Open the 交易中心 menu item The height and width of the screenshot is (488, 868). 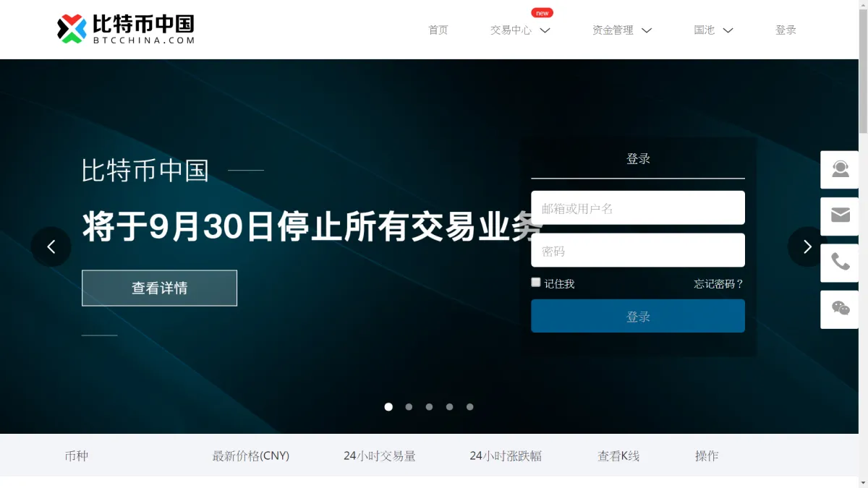point(511,30)
